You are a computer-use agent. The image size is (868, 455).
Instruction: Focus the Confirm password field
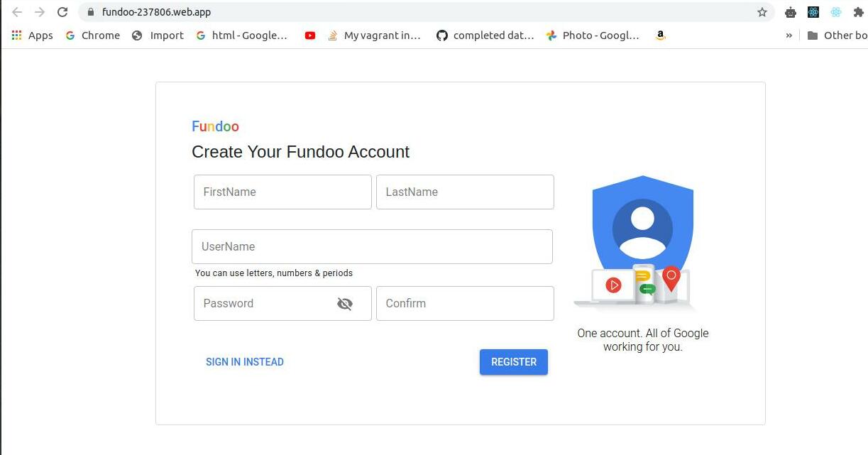tap(465, 303)
